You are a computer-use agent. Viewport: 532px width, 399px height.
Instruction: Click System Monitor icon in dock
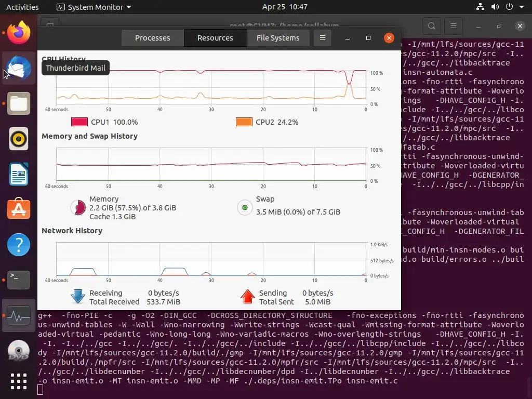click(19, 315)
